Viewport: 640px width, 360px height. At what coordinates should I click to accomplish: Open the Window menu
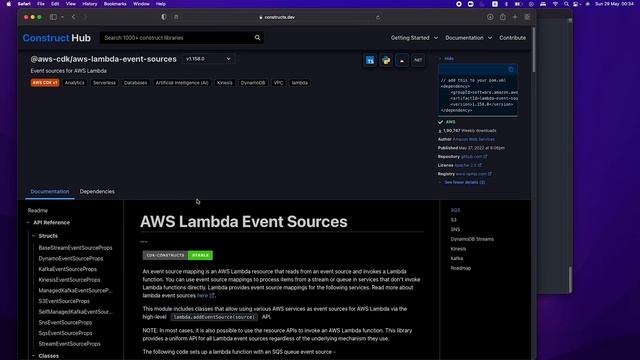141,4
